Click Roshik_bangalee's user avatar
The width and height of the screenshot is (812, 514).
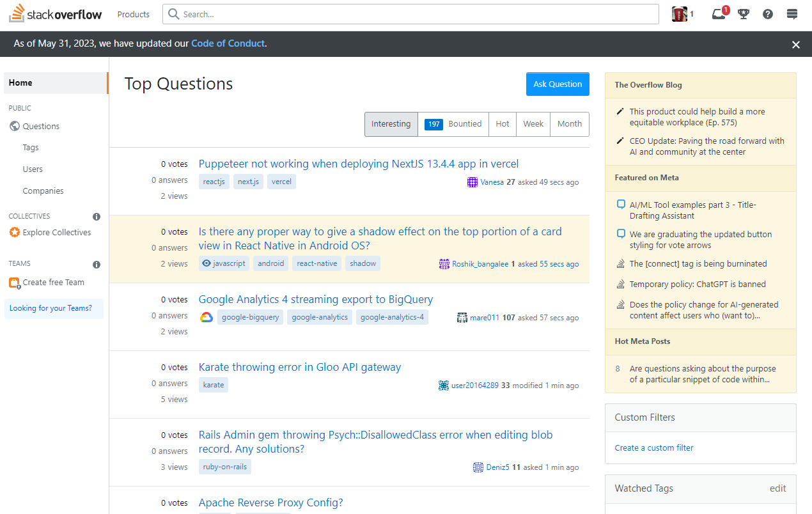tap(444, 264)
